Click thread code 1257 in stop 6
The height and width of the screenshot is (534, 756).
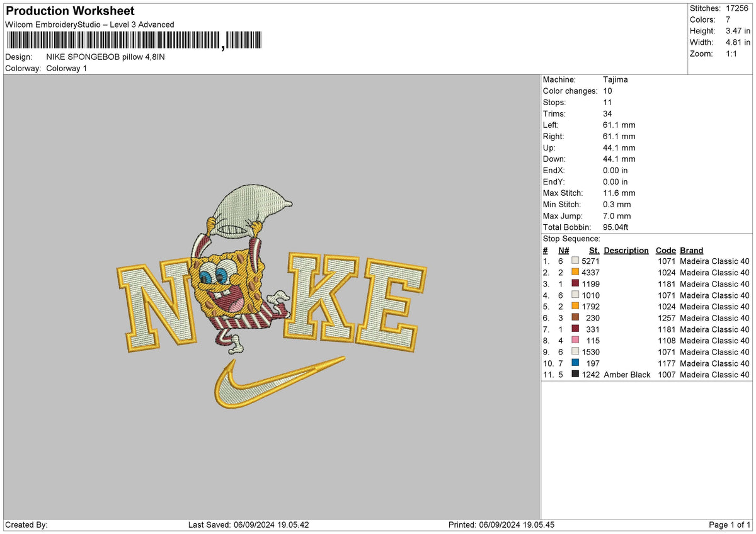[x=667, y=318]
